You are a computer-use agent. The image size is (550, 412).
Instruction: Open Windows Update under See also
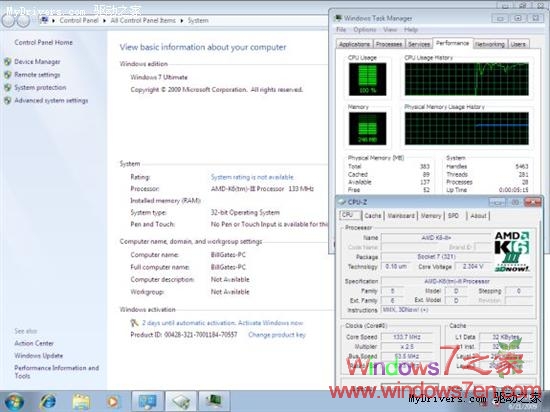(x=39, y=356)
